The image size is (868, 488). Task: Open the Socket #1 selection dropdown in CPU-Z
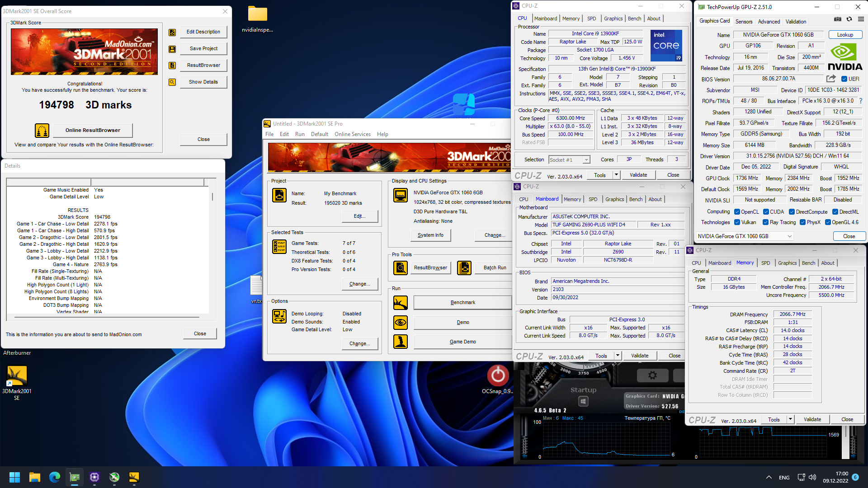[570, 160]
